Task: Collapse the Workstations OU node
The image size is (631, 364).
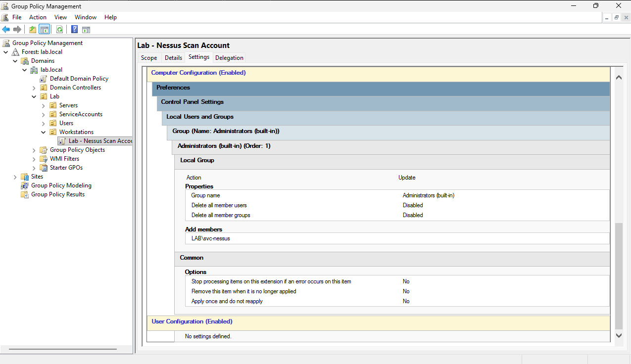Action: (44, 132)
